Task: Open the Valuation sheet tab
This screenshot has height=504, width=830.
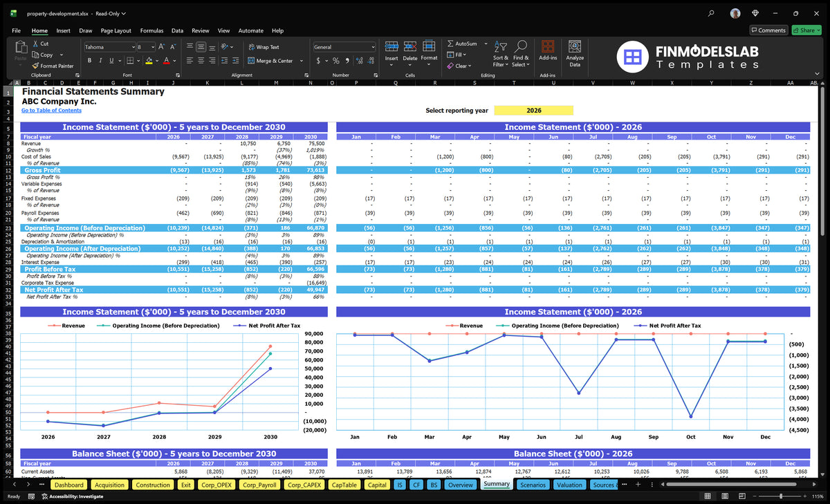Action: (x=569, y=485)
